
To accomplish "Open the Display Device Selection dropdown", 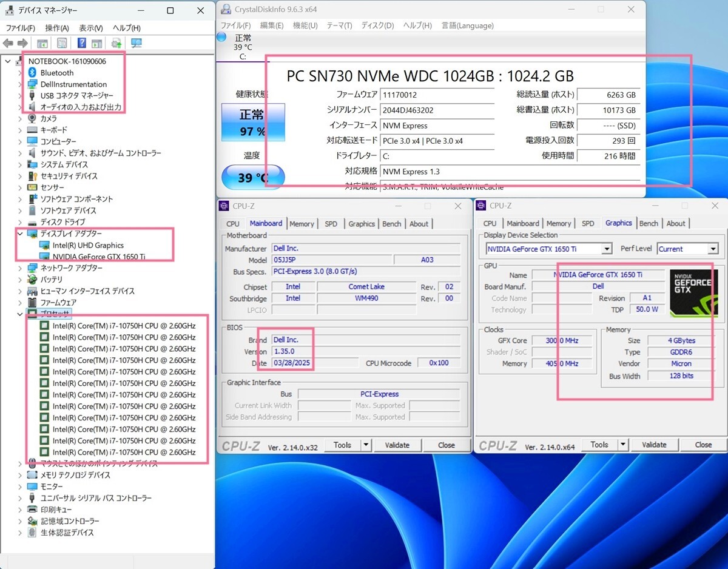I will (x=607, y=249).
